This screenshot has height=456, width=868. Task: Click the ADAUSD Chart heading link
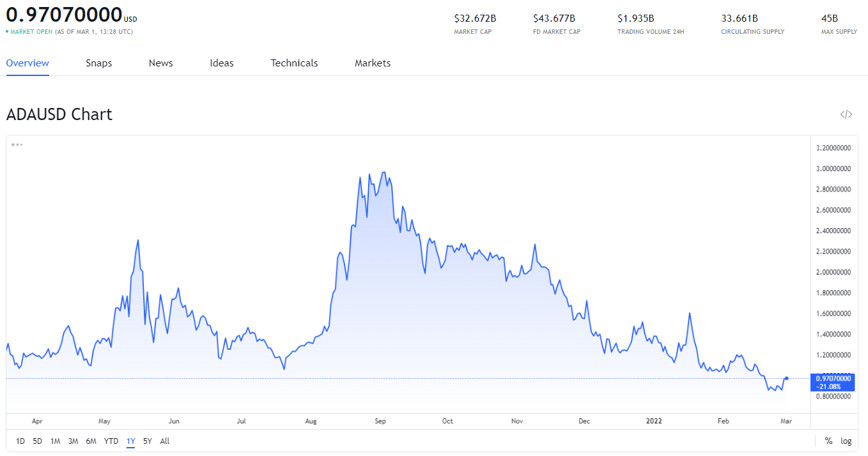[x=59, y=114]
